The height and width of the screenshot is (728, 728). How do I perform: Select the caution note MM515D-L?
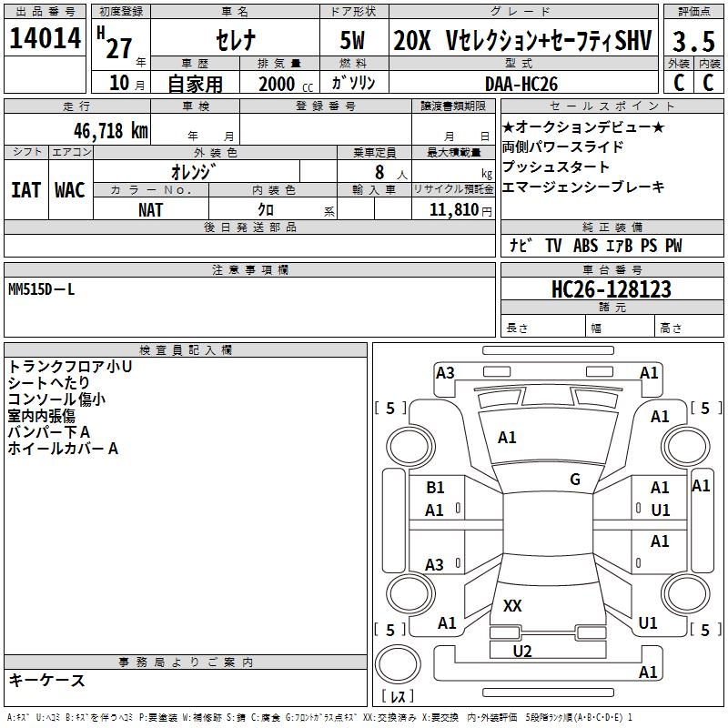[x=41, y=289]
